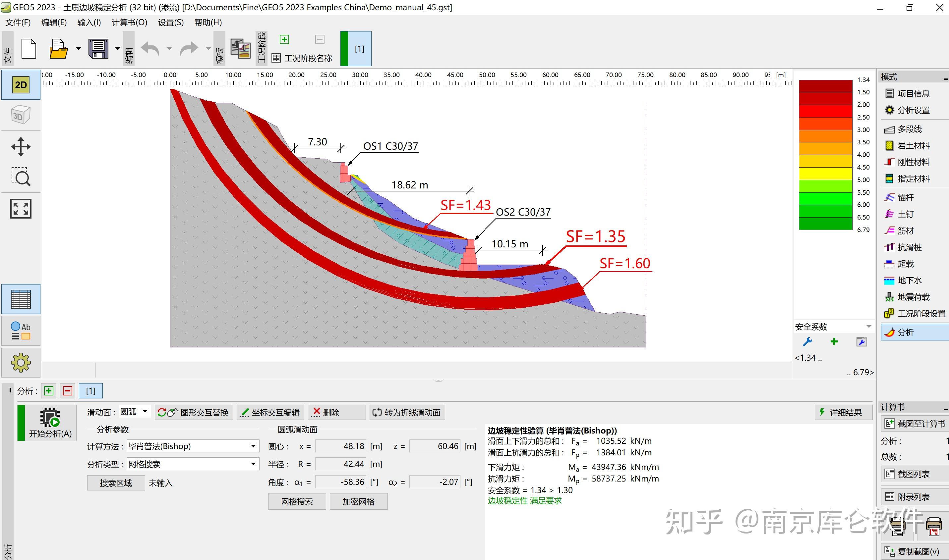The image size is (949, 560).
Task: Open the 地下水 settings mode
Action: (x=908, y=280)
